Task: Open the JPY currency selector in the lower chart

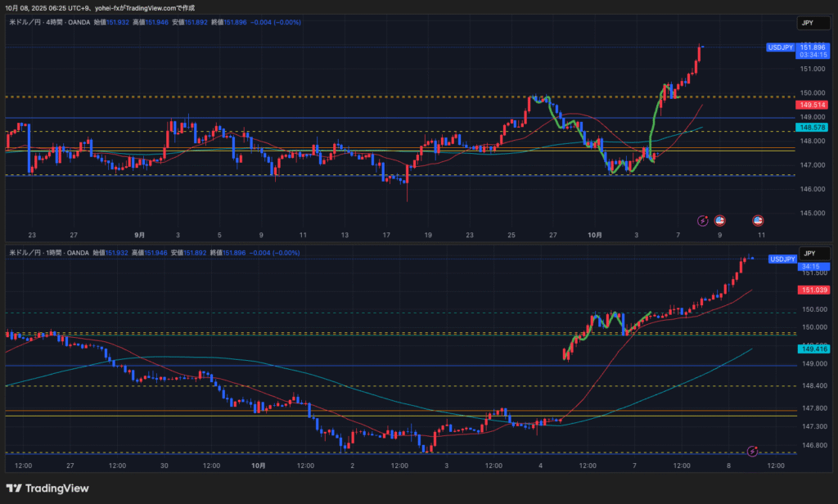Action: [x=809, y=254]
